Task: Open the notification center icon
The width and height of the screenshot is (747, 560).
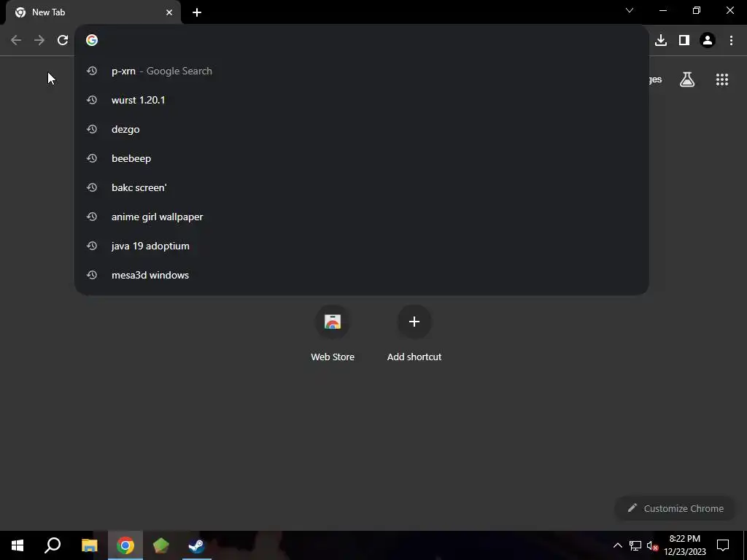Action: (x=723, y=545)
